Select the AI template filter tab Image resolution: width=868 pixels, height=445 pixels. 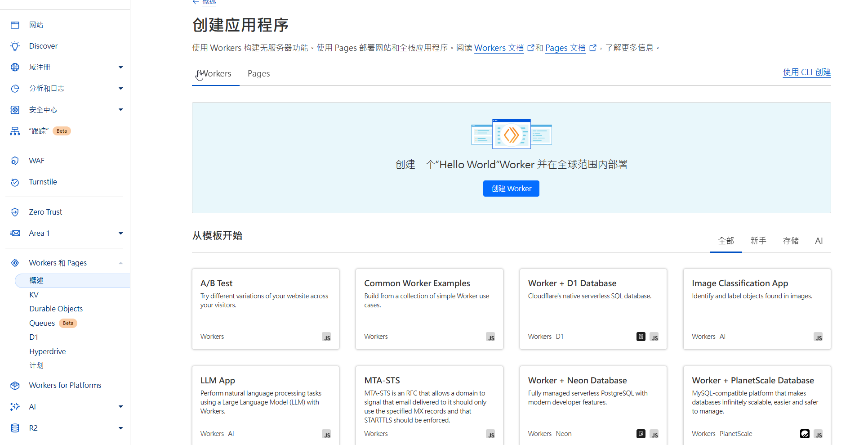point(819,241)
